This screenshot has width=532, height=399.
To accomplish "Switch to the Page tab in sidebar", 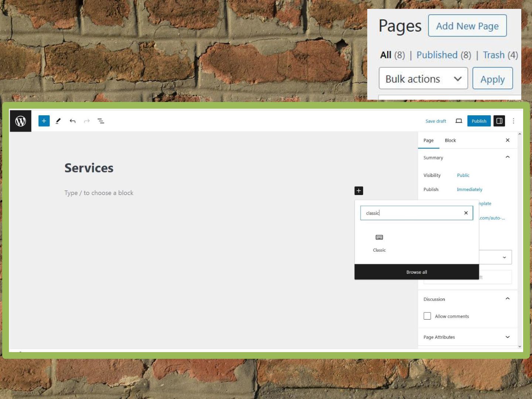I will pos(429,140).
